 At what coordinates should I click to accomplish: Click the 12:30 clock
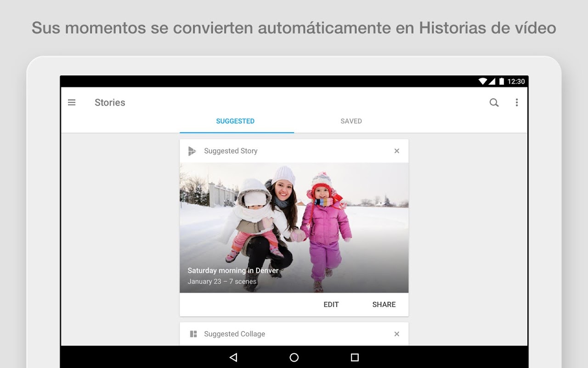click(516, 81)
